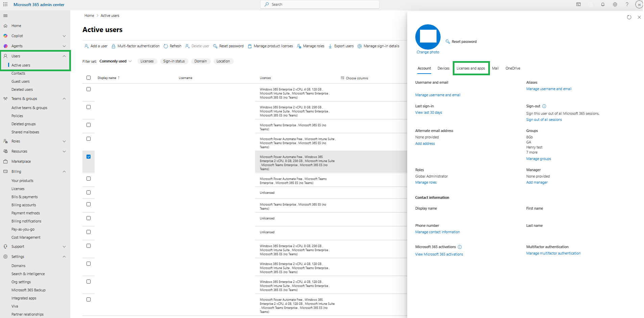Click the blue profile photo circle
This screenshot has height=318, width=644.
(x=428, y=37)
